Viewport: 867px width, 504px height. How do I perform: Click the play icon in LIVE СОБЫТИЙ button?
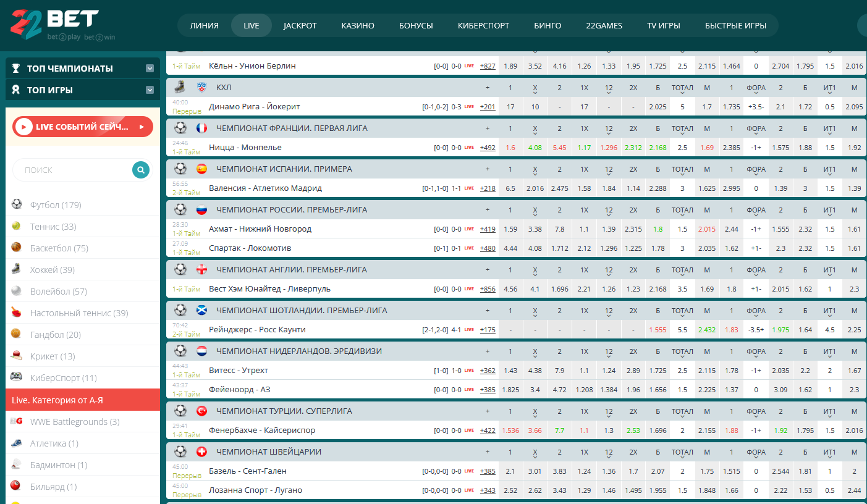pyautogui.click(x=24, y=127)
